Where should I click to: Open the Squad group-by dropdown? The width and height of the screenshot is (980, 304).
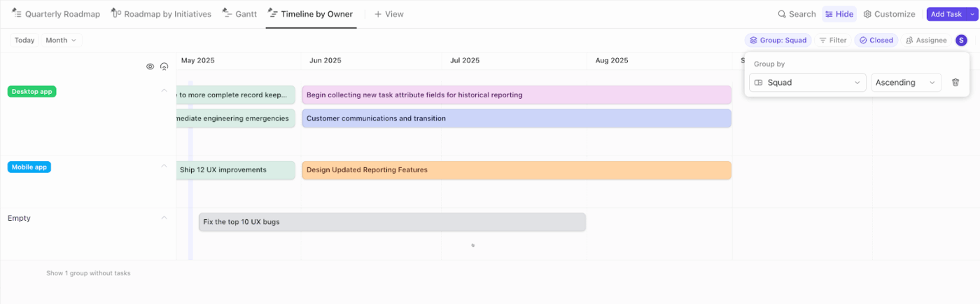click(808, 83)
